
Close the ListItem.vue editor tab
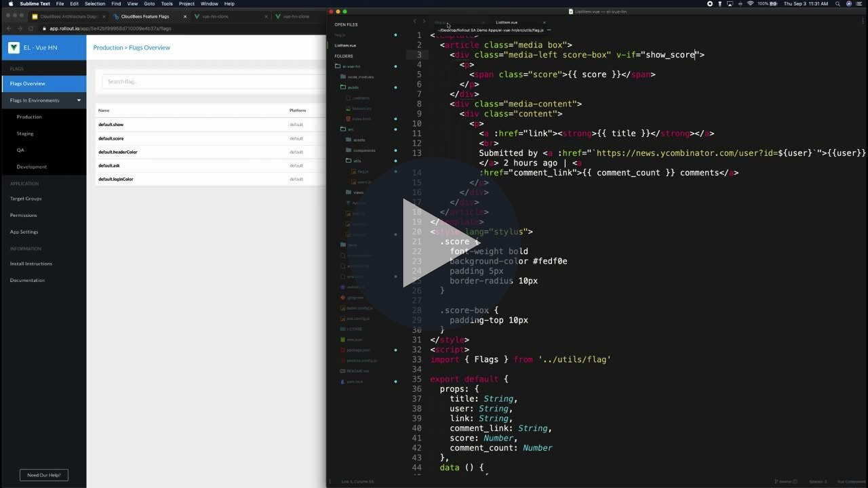(x=544, y=22)
